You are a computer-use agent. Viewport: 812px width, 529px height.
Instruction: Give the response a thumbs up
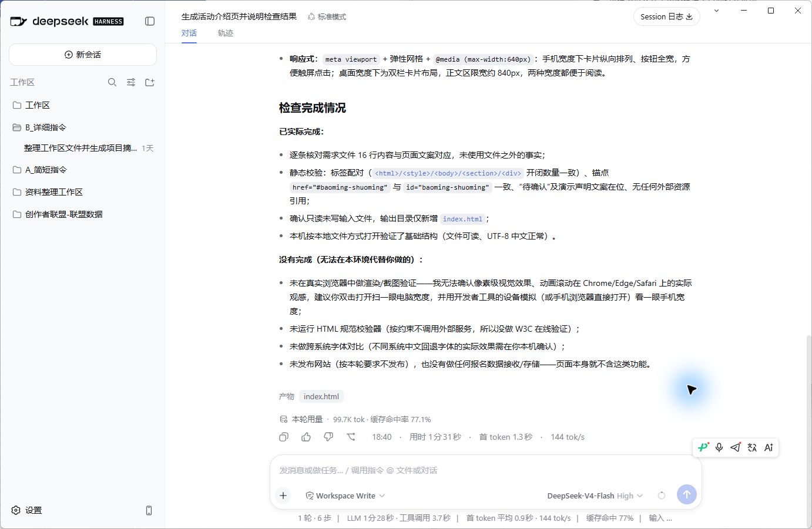(x=306, y=437)
